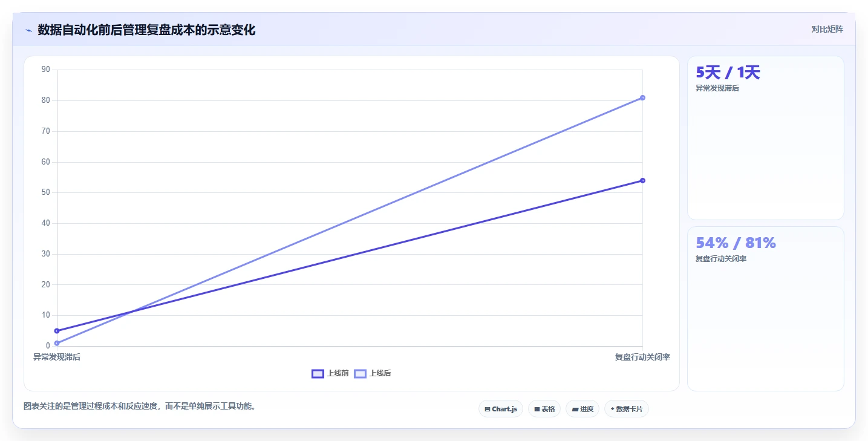Image resolution: width=868 pixels, height=441 pixels.
Task: Click the diamond icon in 数据卡片 pill
Action: point(613,409)
